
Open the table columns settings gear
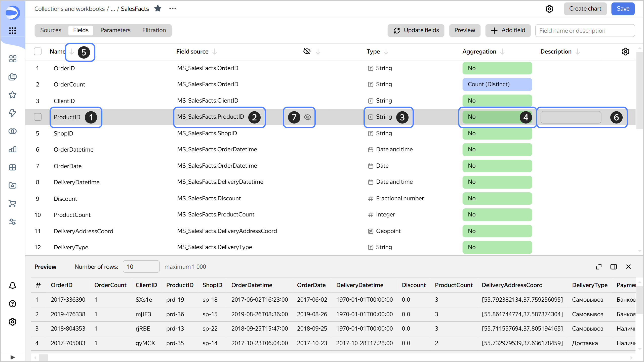point(625,52)
